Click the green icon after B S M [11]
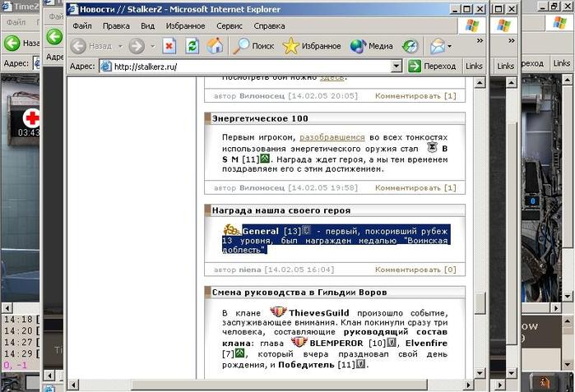575x392 pixels. pos(265,159)
